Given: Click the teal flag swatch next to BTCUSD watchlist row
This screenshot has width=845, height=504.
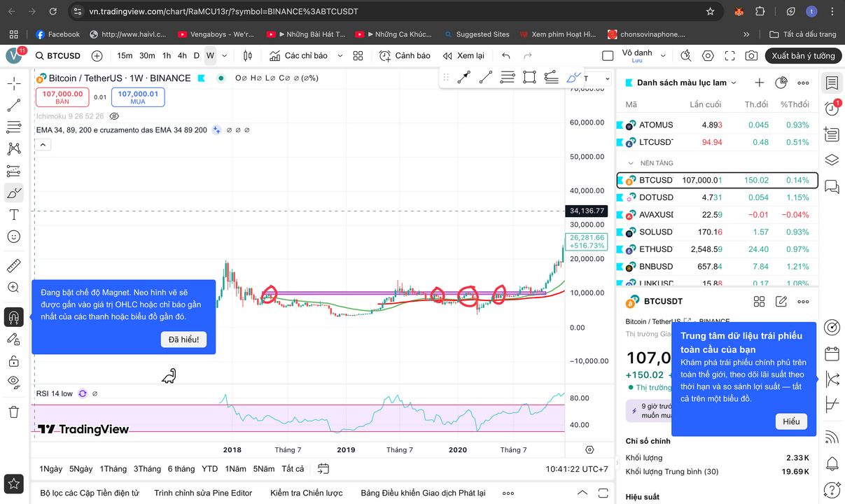Looking at the screenshot, I should pos(622,179).
